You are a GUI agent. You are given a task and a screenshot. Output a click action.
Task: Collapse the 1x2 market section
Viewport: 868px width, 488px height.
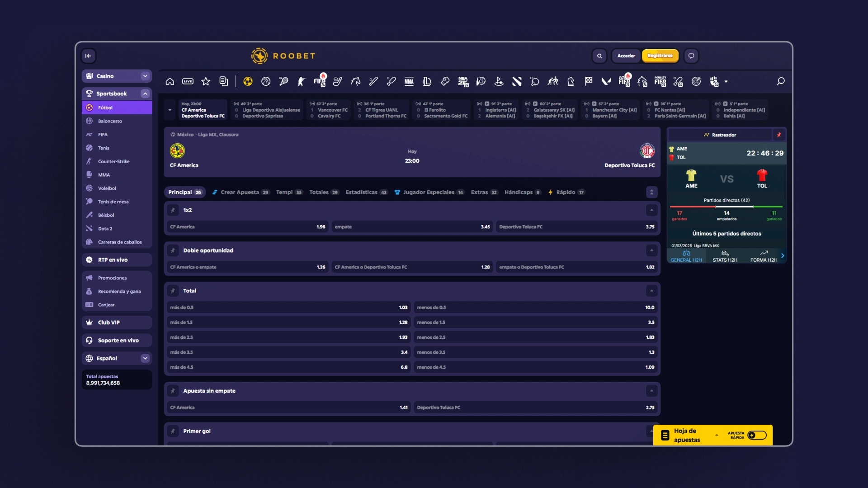tap(651, 210)
